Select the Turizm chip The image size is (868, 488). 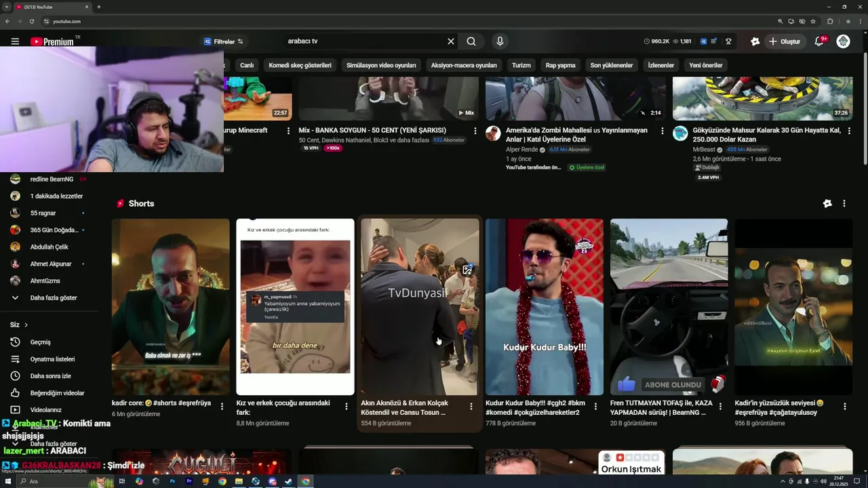coord(521,65)
